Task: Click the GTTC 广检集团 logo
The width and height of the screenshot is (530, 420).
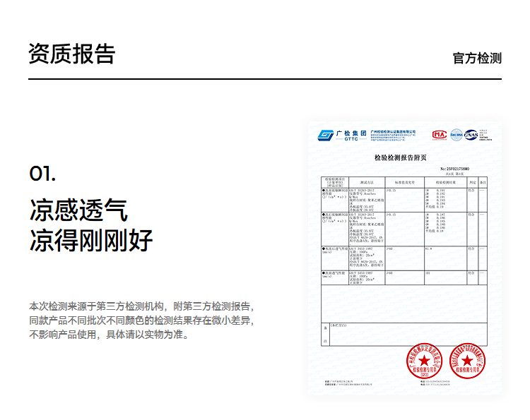Action: click(342, 136)
